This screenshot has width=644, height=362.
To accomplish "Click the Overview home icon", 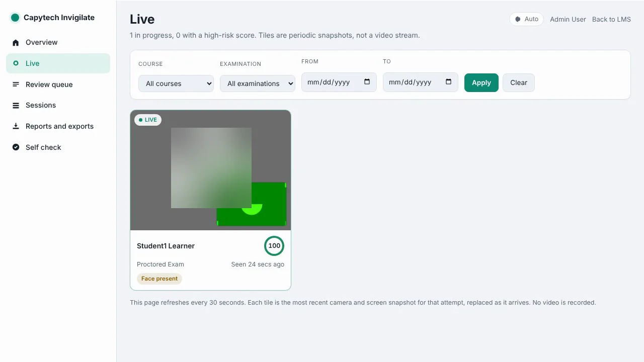I will click(x=16, y=43).
